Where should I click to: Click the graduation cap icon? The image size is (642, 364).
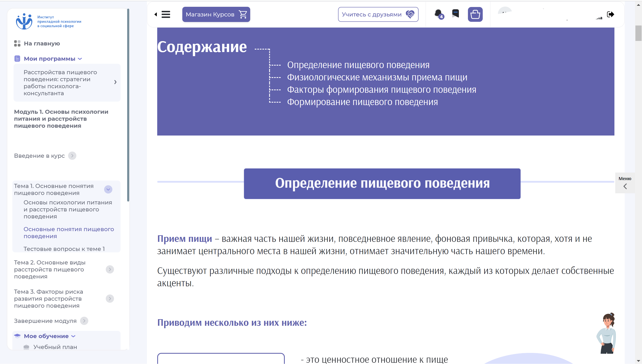pos(17,336)
